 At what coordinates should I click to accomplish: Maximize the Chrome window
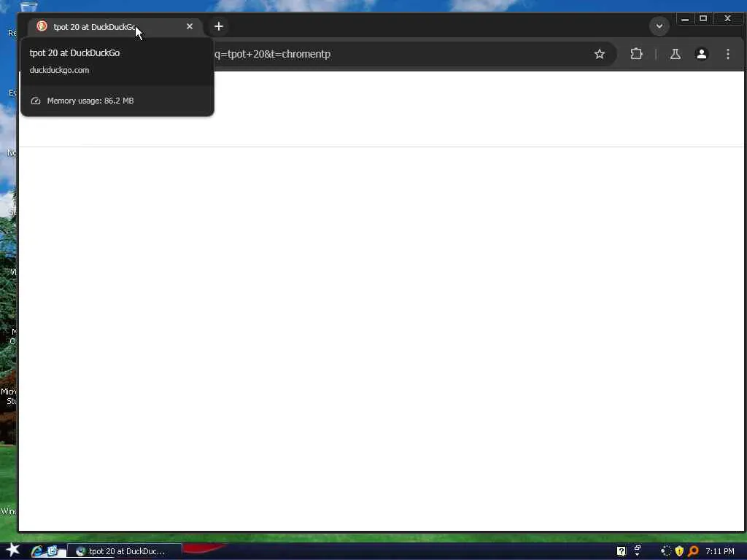[x=703, y=18]
